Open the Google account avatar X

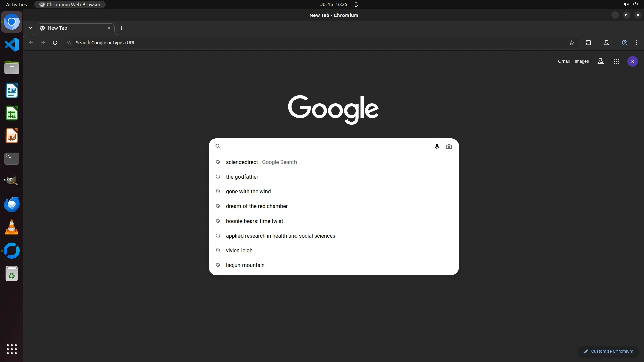[x=632, y=61]
